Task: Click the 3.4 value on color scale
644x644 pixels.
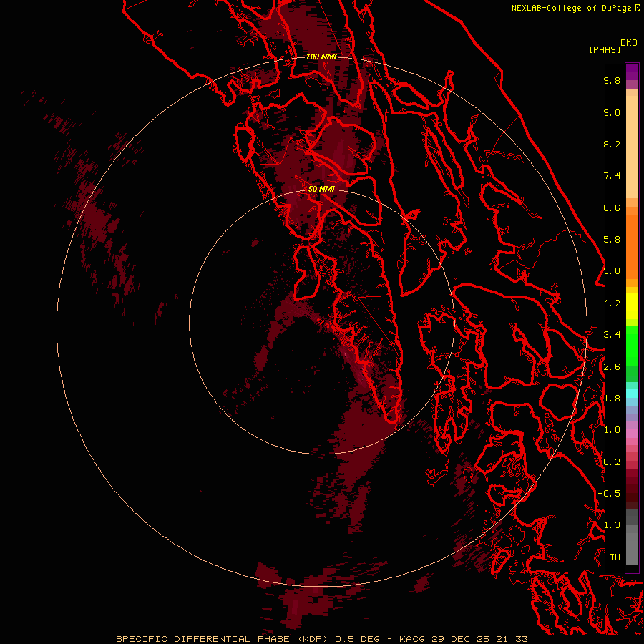Action: point(612,335)
